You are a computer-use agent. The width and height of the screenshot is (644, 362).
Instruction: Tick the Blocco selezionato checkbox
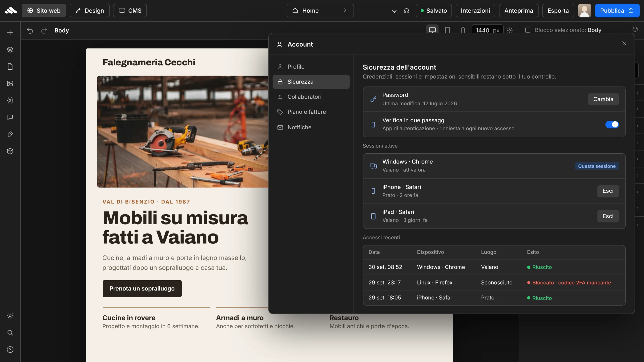[528, 30]
